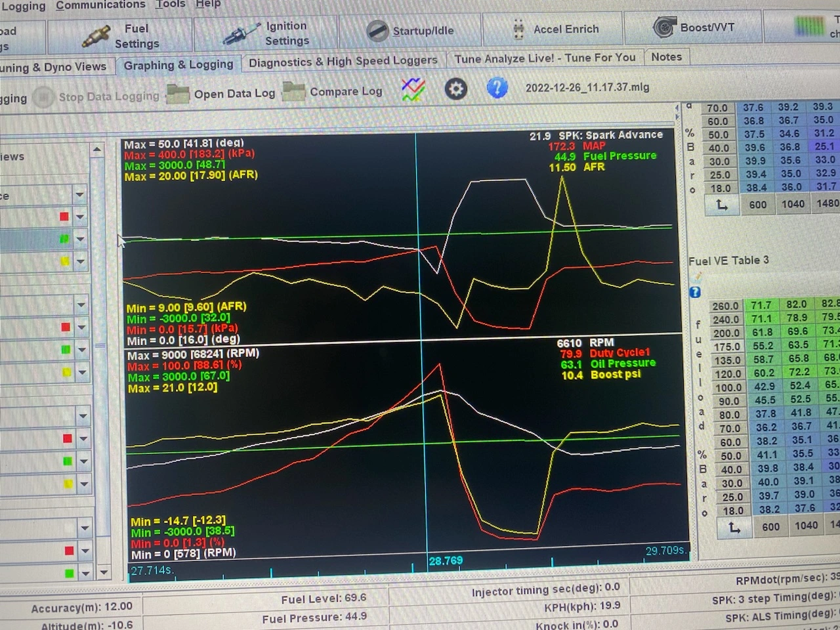Open the Logging menu
The height and width of the screenshot is (630, 840).
23,7
